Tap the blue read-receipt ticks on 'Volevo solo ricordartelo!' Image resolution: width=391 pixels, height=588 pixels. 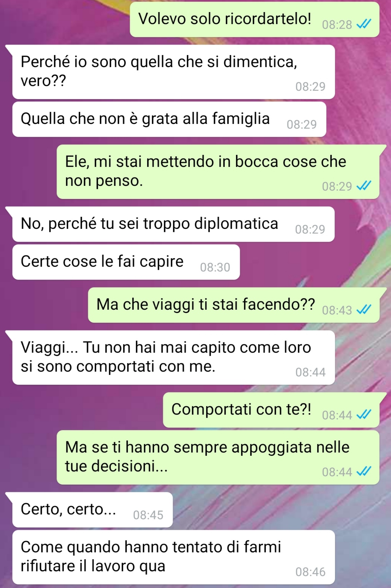[x=364, y=24]
